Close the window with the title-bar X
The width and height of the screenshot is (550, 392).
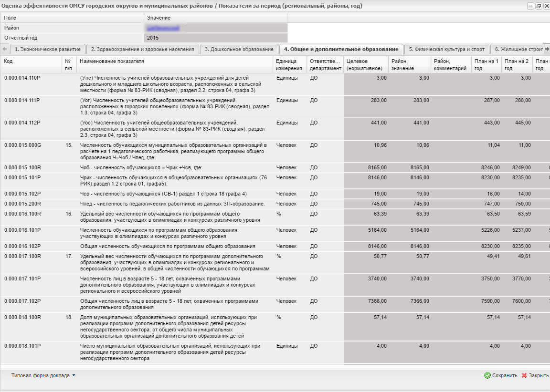point(546,6)
